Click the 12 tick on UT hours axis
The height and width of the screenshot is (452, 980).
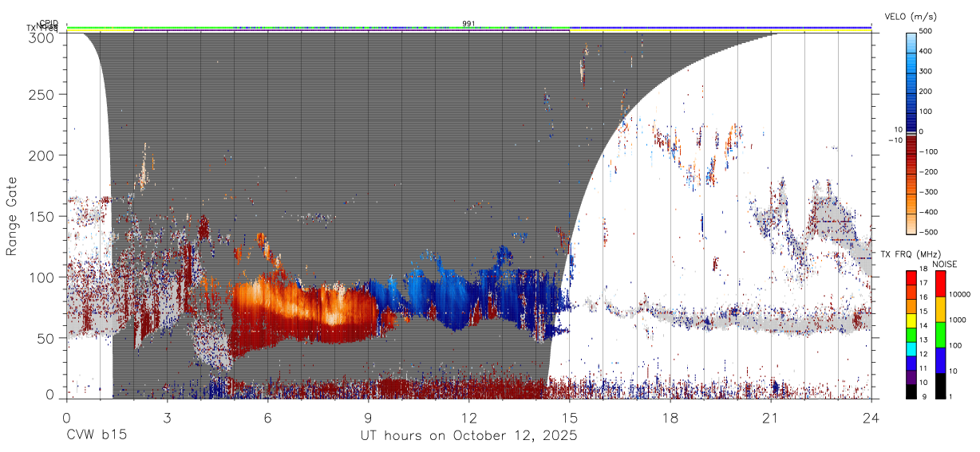coord(468,418)
